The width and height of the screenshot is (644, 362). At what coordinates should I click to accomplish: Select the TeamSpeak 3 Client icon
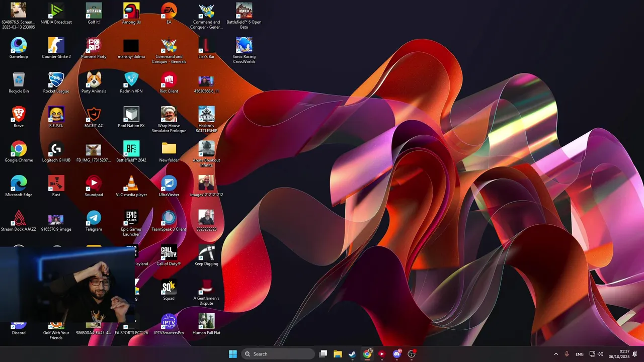(x=169, y=221)
